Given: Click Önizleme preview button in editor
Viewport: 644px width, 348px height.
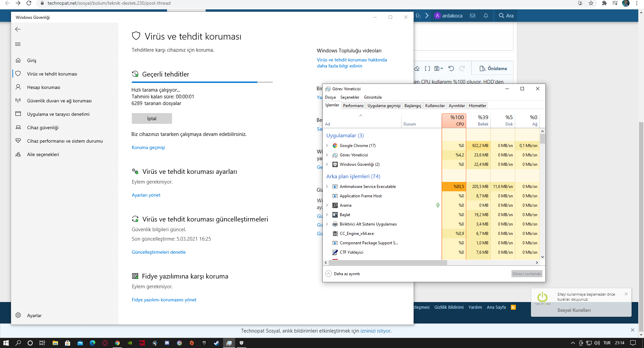Looking at the screenshot, I should pos(493,68).
